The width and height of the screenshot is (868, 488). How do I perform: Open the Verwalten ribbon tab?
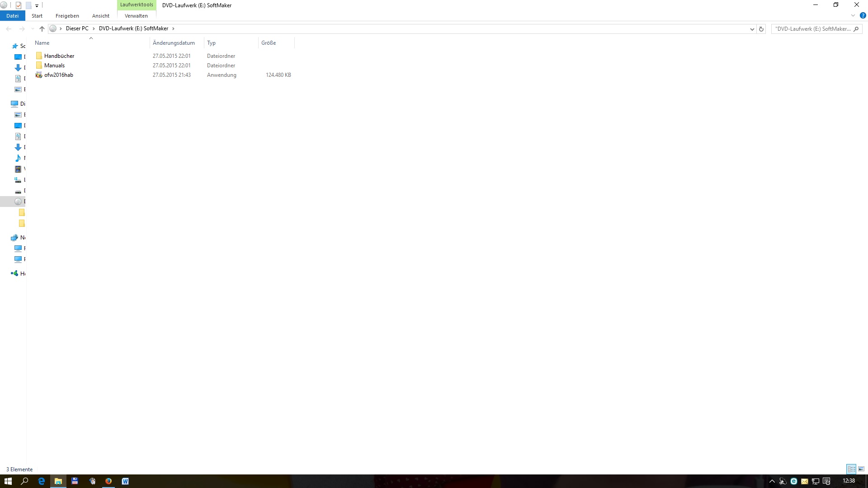coord(136,16)
